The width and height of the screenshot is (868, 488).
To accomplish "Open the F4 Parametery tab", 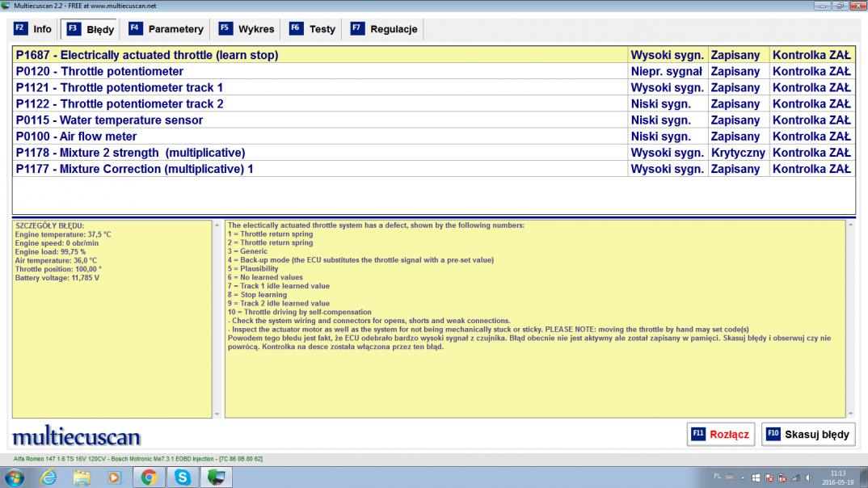I will point(166,29).
